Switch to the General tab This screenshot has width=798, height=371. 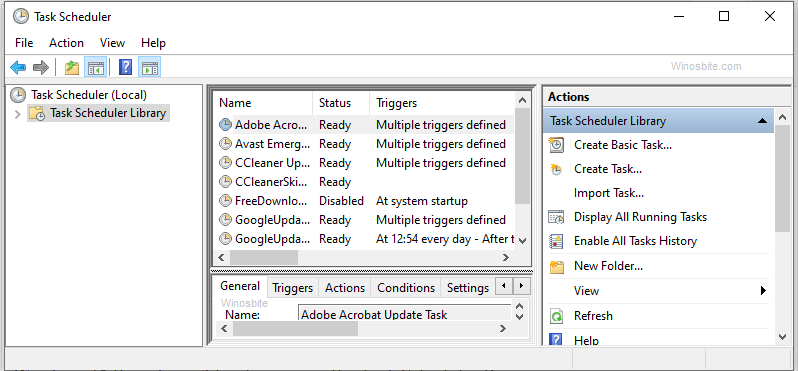(x=240, y=286)
